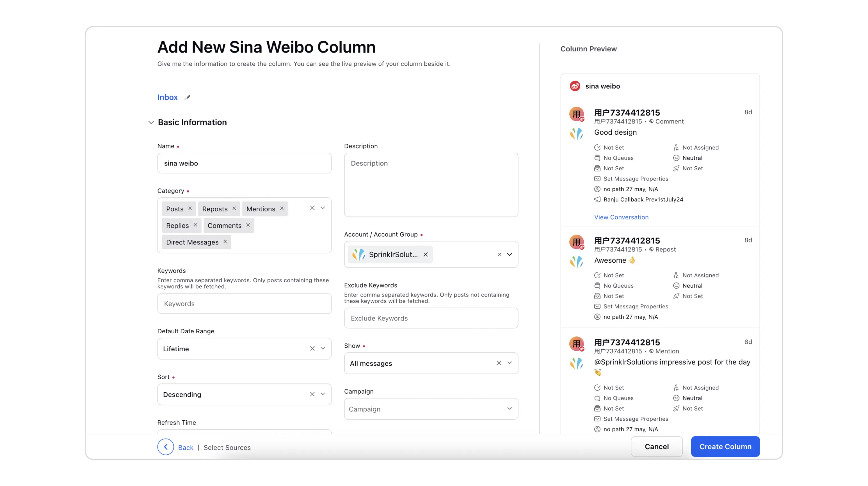Click the Create Column button
Screen dimensions: 868x486
(x=725, y=447)
